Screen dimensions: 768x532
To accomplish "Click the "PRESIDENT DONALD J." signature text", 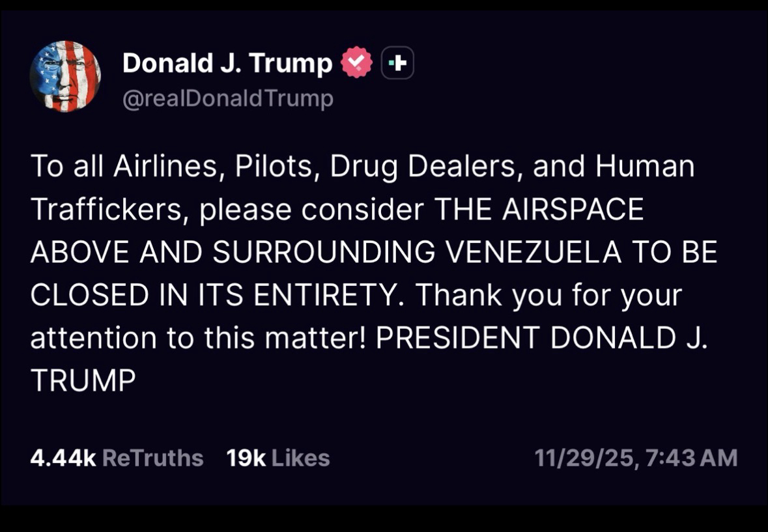I will tap(541, 338).
